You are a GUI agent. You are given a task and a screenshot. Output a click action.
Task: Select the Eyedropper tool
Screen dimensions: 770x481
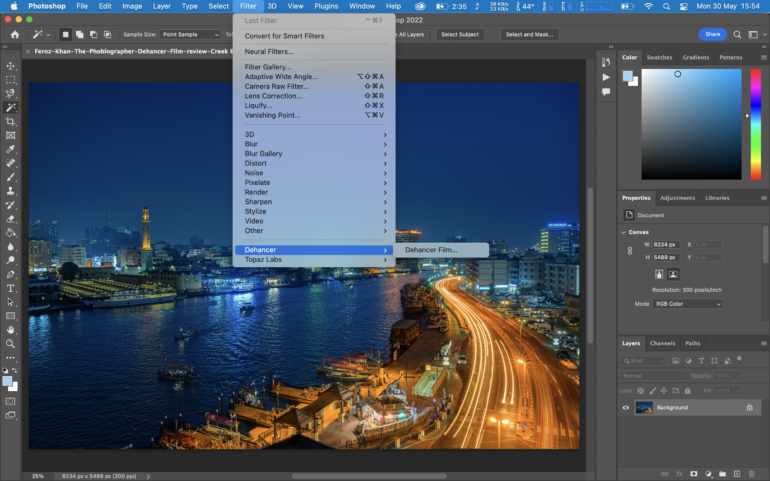[x=10, y=149]
